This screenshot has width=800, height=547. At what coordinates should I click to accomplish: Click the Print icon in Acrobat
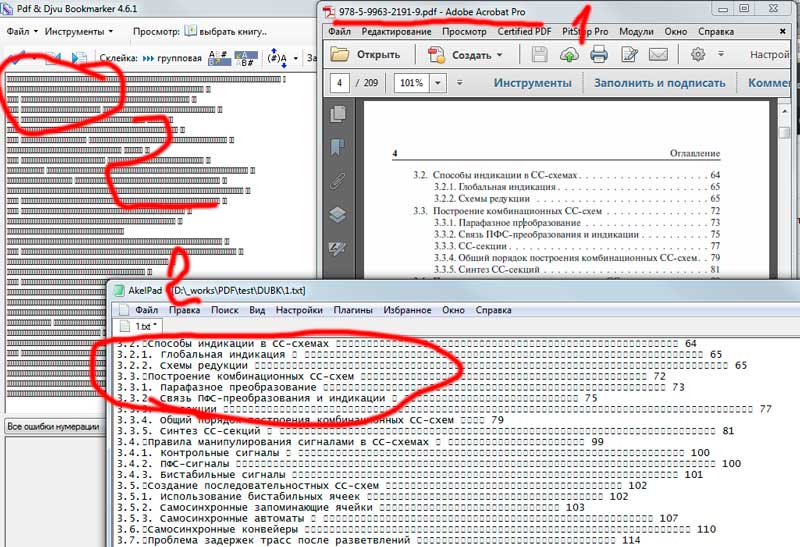click(x=598, y=55)
